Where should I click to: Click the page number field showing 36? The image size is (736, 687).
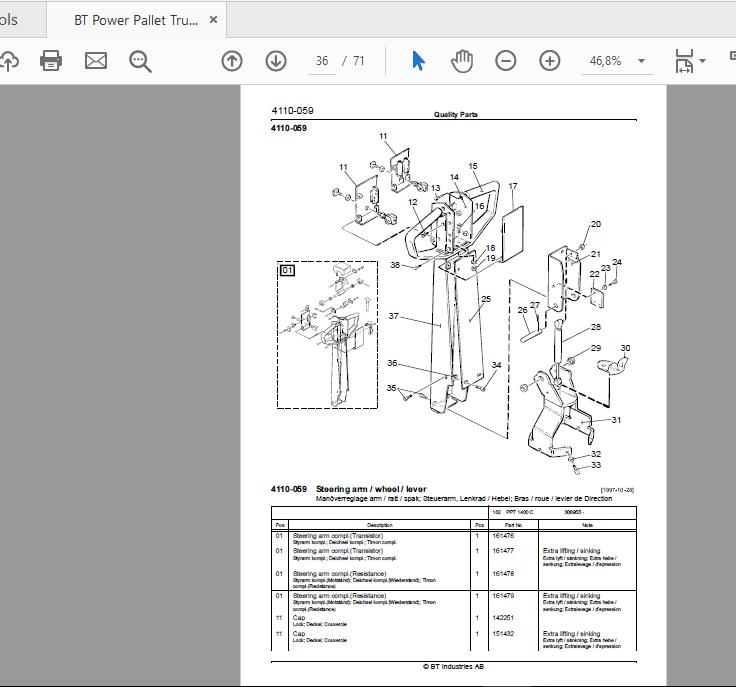click(322, 61)
